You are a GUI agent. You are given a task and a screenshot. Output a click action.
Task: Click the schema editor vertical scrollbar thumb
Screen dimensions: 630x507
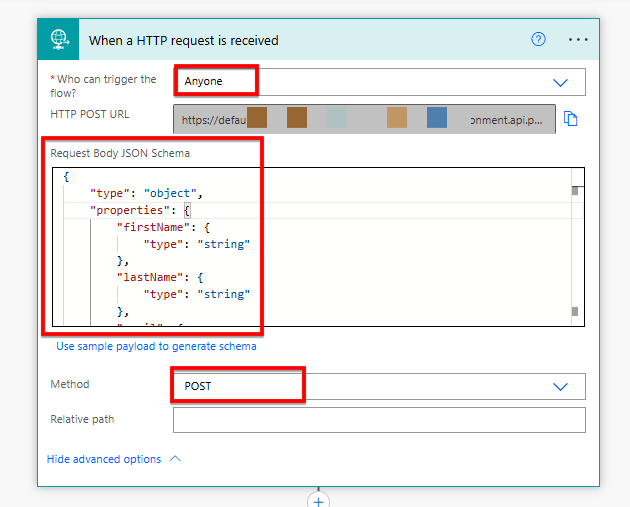point(575,191)
